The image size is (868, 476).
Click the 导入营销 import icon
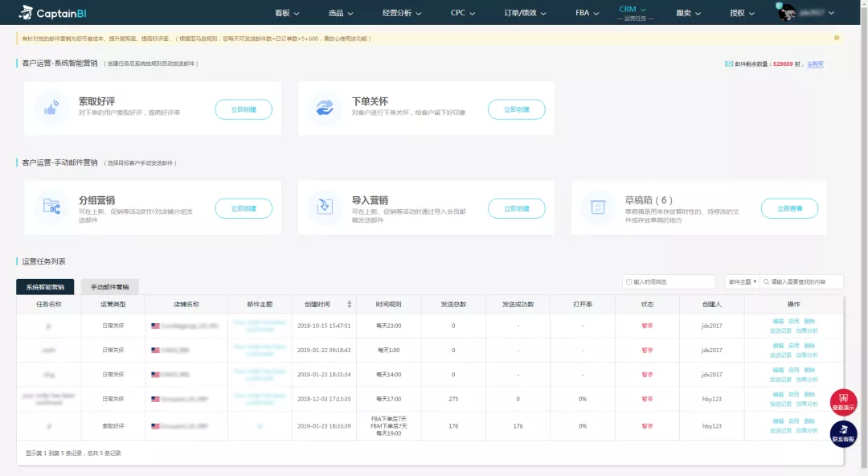[325, 207]
